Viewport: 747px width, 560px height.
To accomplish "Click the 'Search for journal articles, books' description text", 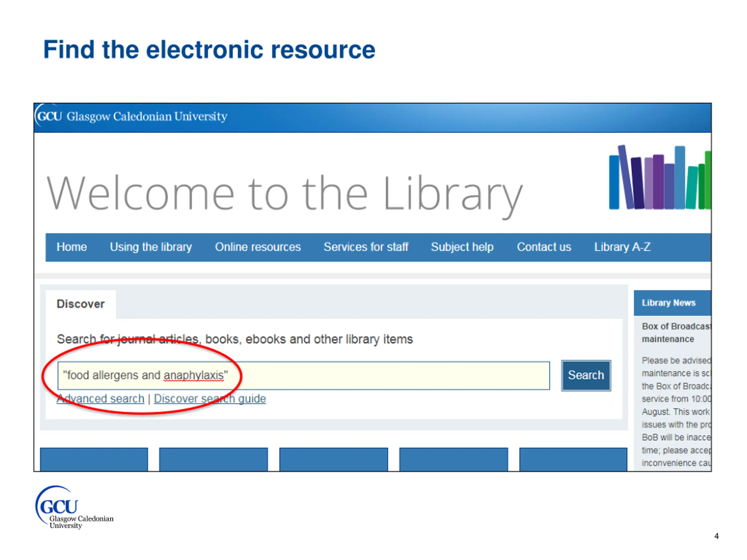I will pos(235,339).
